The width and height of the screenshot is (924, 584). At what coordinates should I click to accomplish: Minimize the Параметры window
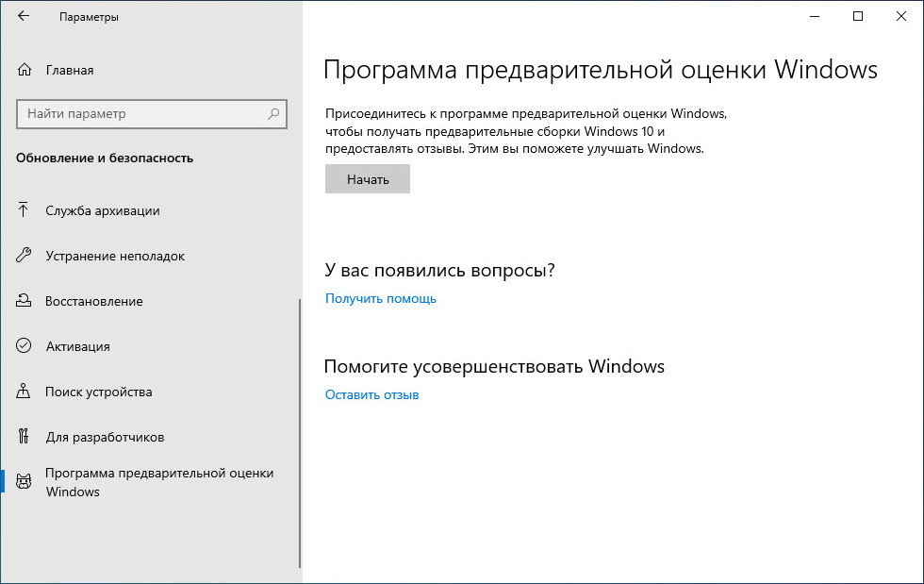click(815, 17)
